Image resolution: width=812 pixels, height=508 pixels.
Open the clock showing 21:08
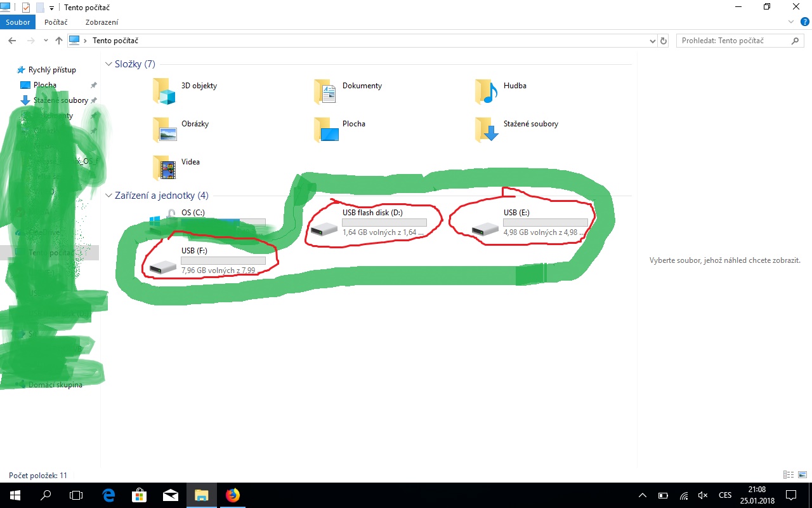756,495
